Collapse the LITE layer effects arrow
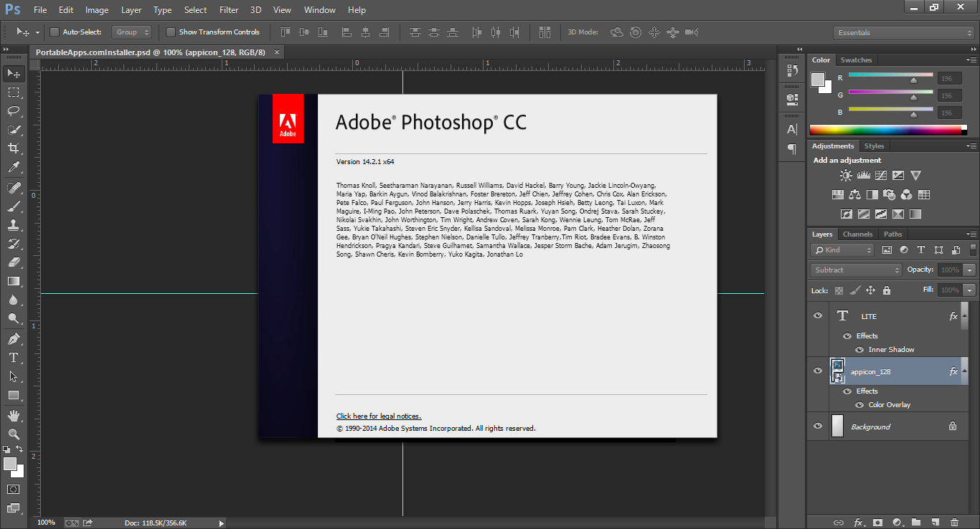Viewport: 980px width, 529px height. (x=965, y=316)
